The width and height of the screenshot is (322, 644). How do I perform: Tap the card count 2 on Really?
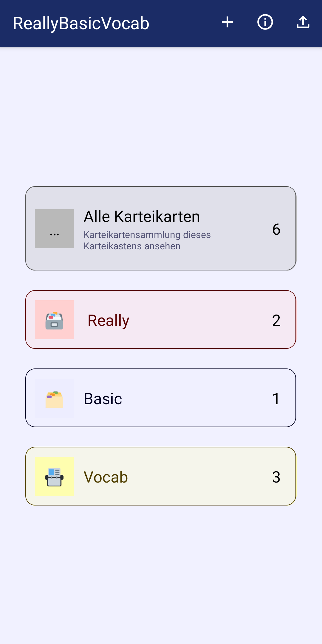(276, 321)
